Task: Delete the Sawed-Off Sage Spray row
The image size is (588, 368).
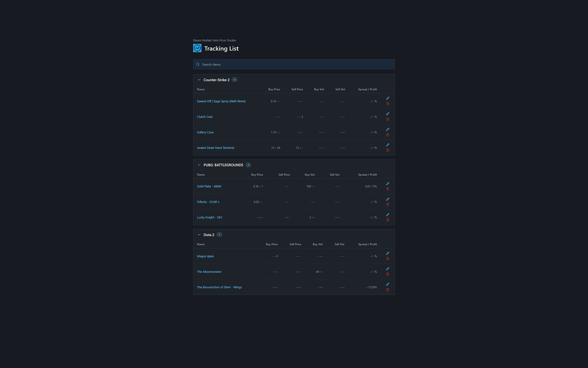Action: [x=388, y=104]
